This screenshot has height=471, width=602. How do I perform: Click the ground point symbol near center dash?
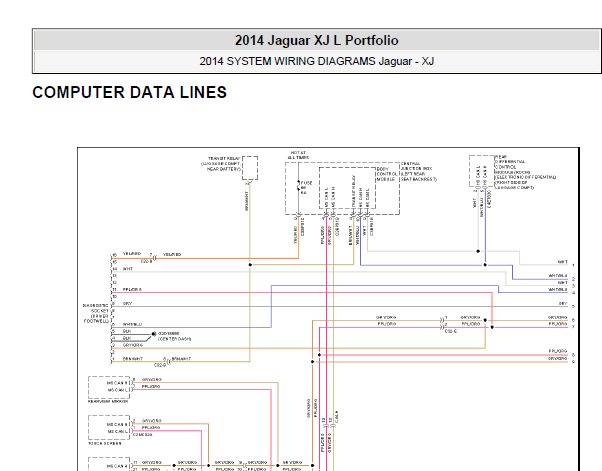[x=154, y=334]
